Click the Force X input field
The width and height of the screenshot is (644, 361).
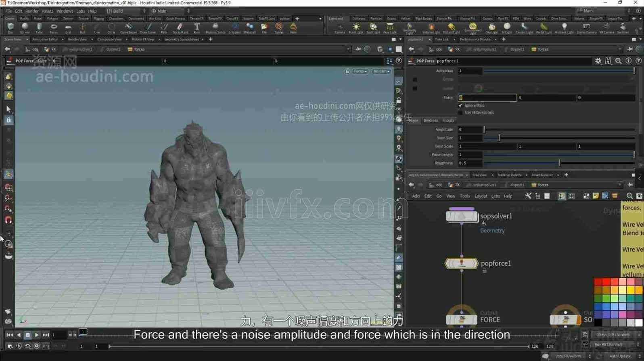click(x=487, y=98)
